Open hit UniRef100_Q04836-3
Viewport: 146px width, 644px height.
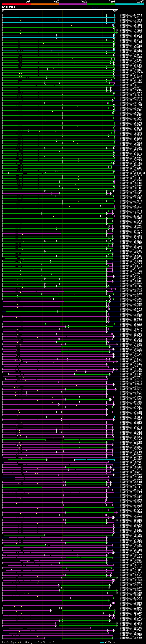(132, 173)
